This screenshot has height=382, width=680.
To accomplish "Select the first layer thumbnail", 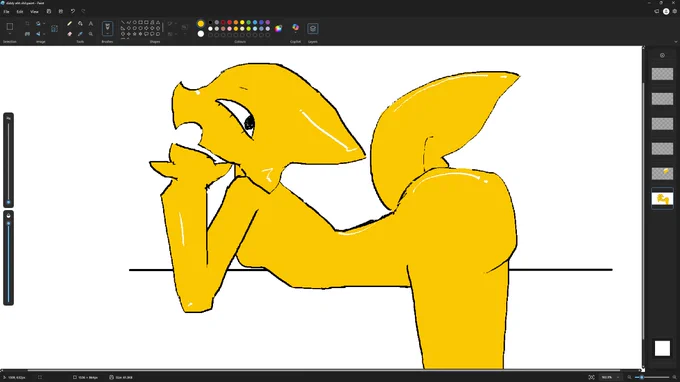I will (662, 74).
